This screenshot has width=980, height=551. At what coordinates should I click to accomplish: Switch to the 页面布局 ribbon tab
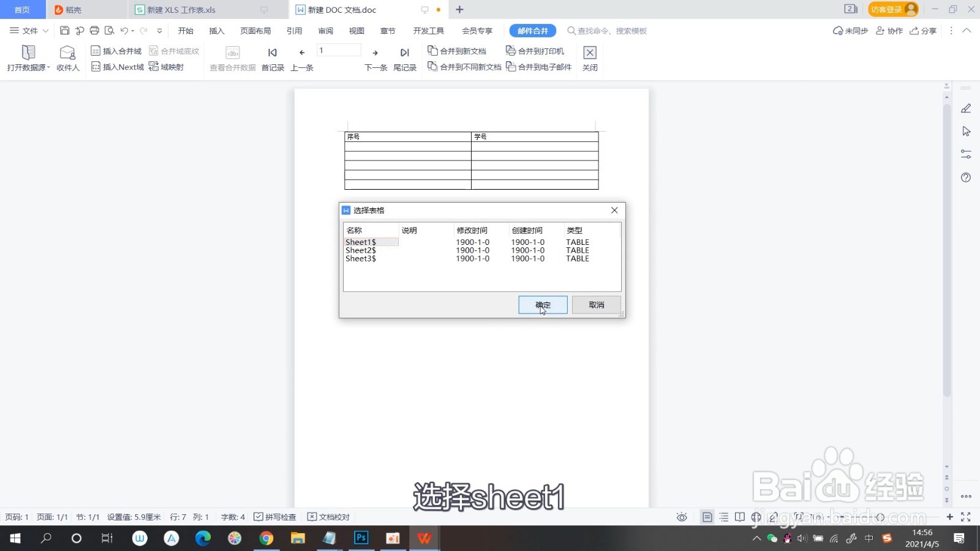tap(255, 31)
